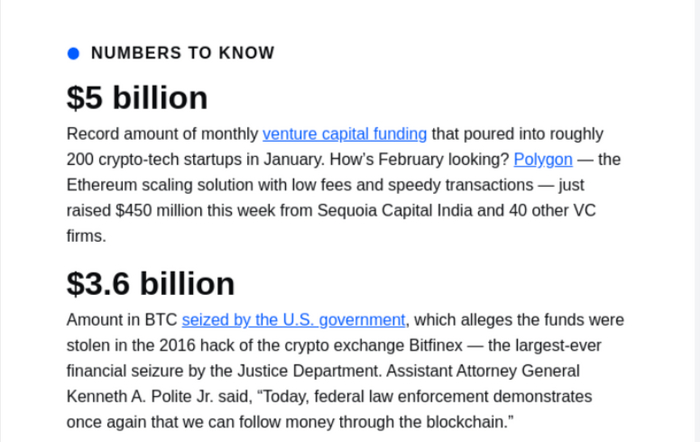Image resolution: width=700 pixels, height=442 pixels.
Task: Open the venture capital funding link
Action: click(x=344, y=134)
